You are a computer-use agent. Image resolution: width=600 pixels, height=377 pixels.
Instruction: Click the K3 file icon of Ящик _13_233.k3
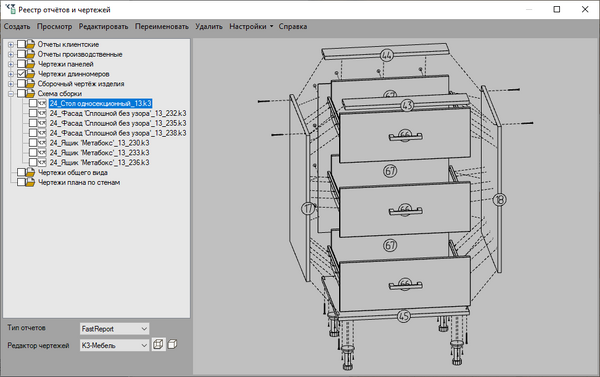pos(42,152)
